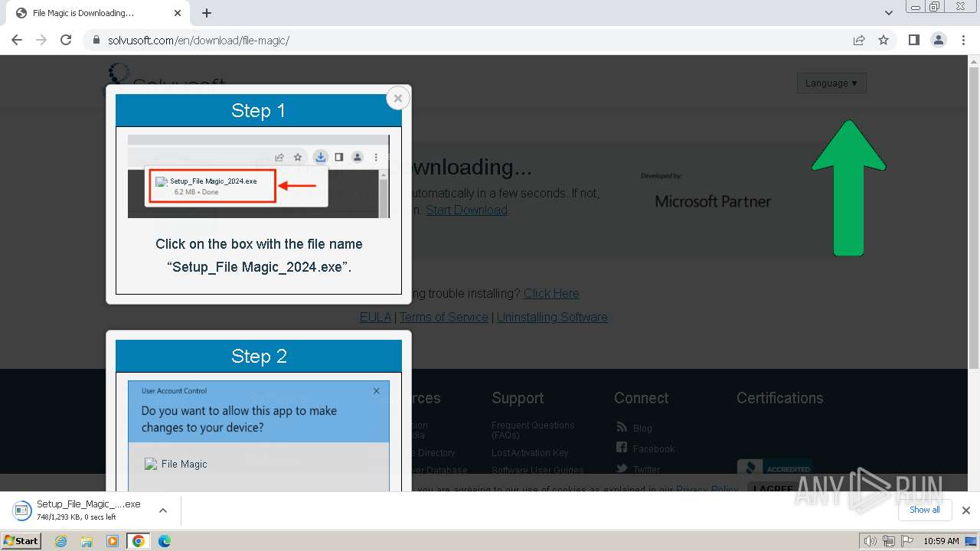Expand the download item options chevron
980x551 pixels.
click(x=163, y=510)
